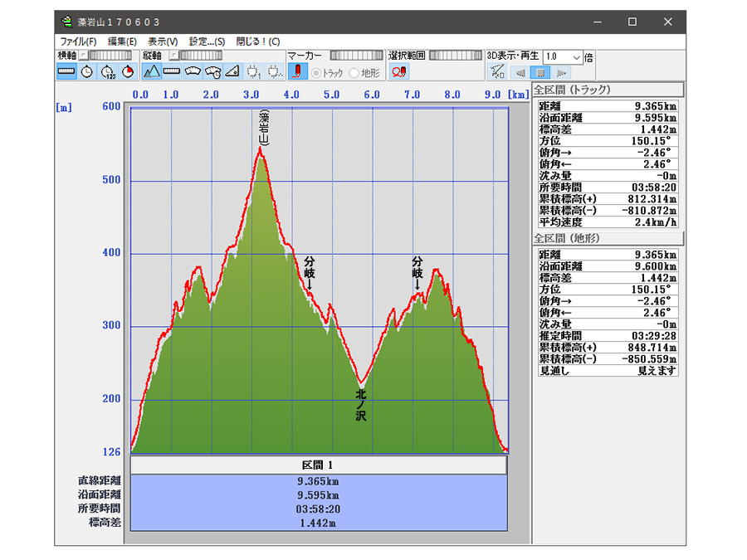This screenshot has width=747, height=560.
Task: Open the 設定...(S) menu
Action: [x=207, y=41]
